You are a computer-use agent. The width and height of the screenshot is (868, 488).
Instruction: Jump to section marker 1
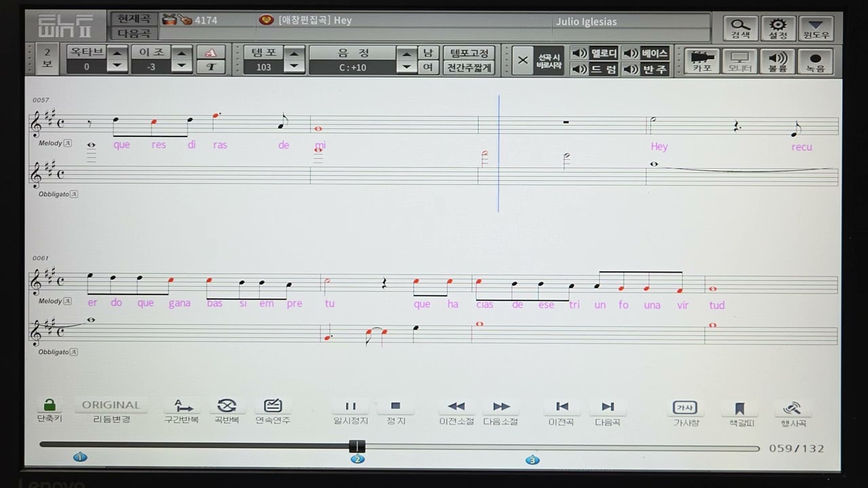79,457
